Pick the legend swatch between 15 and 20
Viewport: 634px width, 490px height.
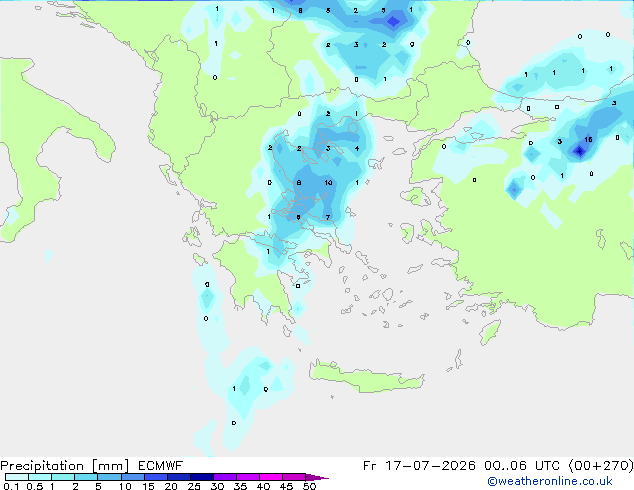(x=155, y=477)
